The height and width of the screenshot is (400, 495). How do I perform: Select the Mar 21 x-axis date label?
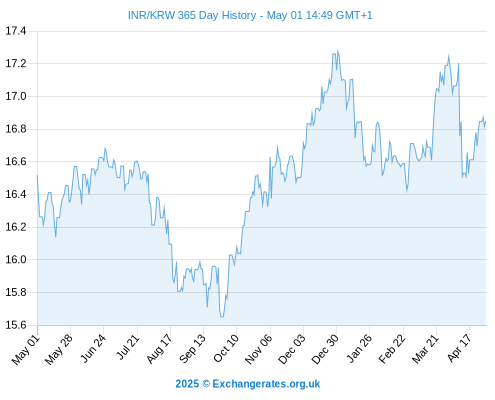[x=425, y=349]
